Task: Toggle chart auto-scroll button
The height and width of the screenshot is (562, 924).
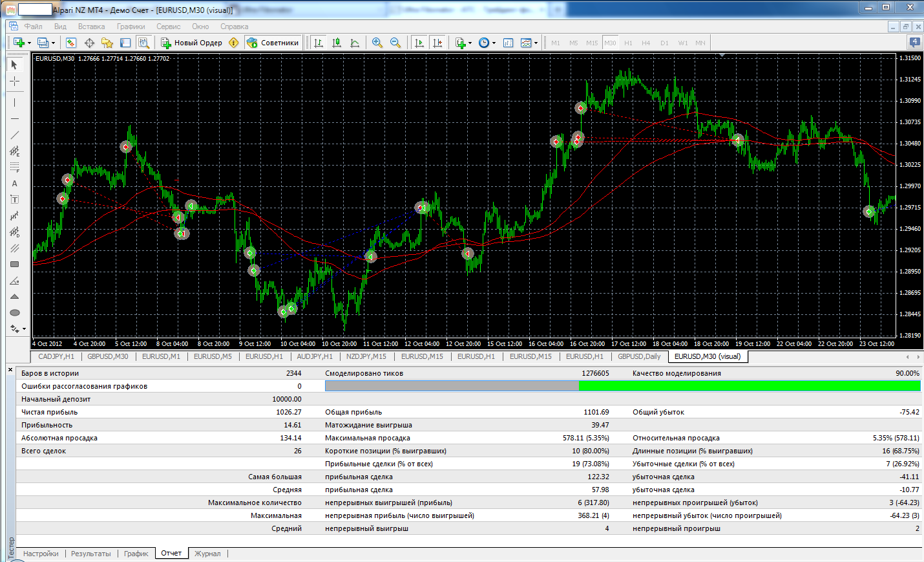Action: pos(419,43)
